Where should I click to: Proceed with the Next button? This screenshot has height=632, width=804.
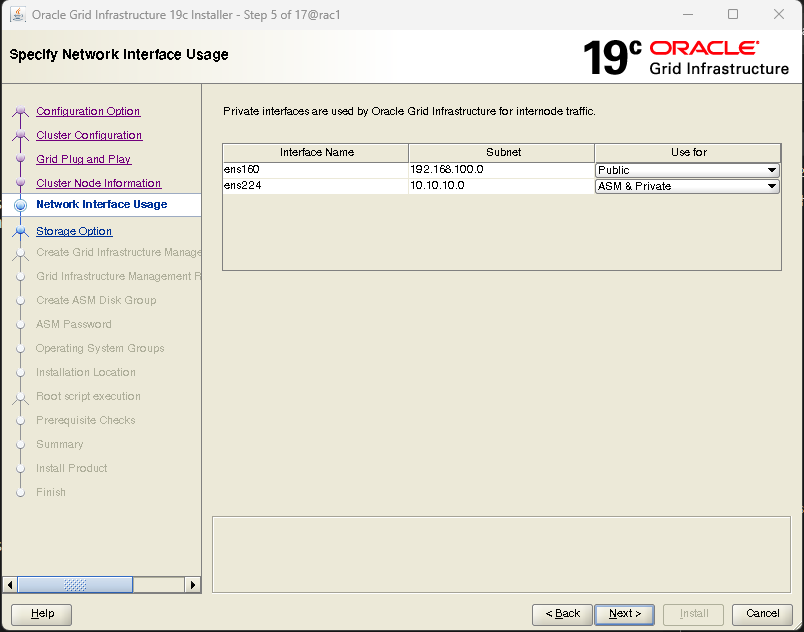tap(625, 614)
